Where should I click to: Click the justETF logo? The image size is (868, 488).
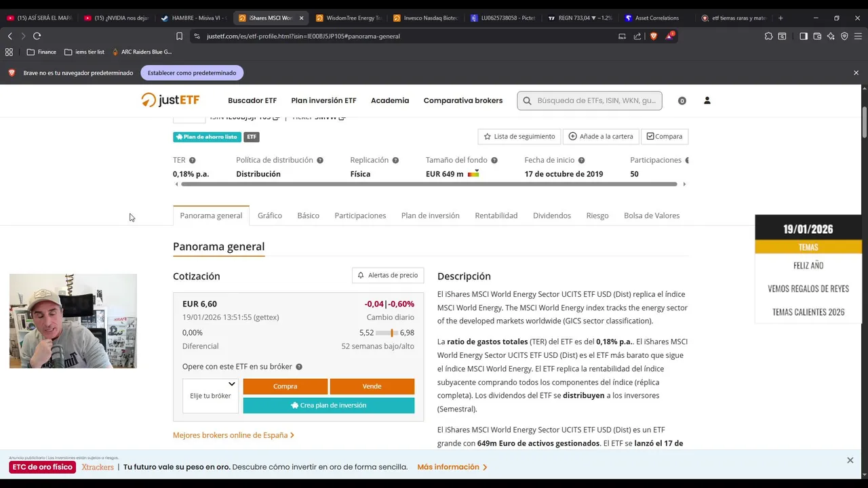click(x=170, y=100)
